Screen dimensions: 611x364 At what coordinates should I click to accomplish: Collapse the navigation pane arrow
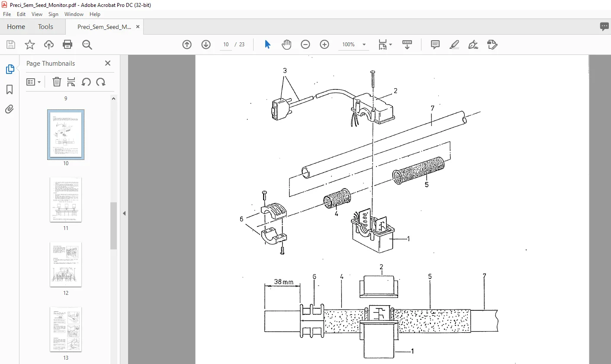124,213
